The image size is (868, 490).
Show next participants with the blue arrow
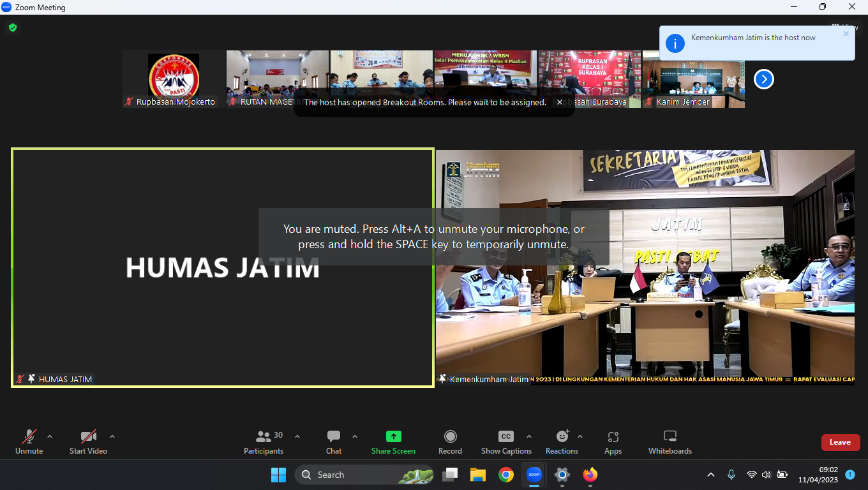point(764,79)
